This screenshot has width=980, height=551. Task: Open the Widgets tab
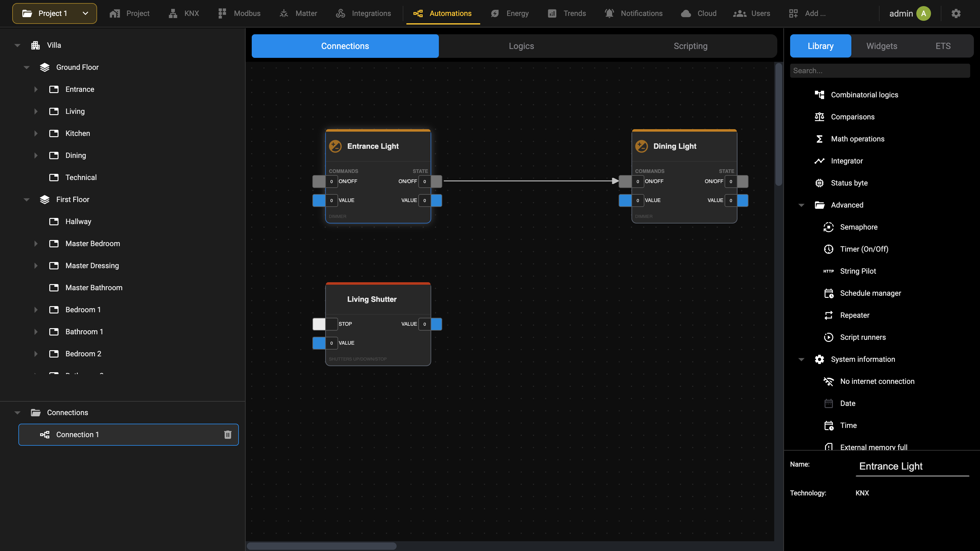881,46
